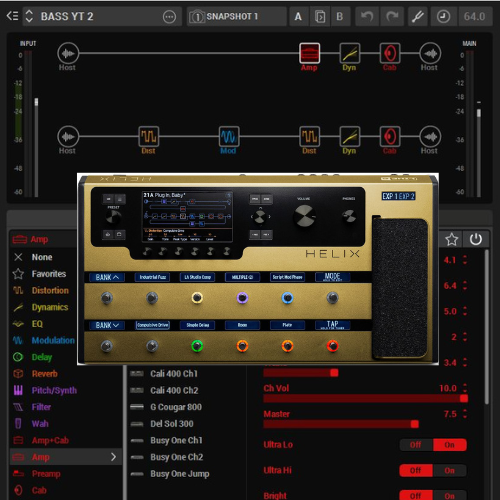Set Ultra Lo to On

coord(450,445)
